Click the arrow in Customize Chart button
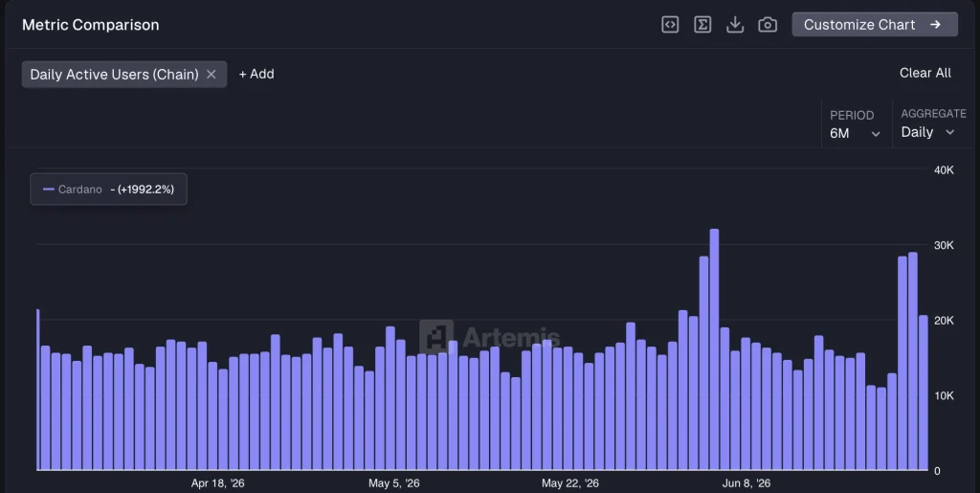 pos(936,24)
